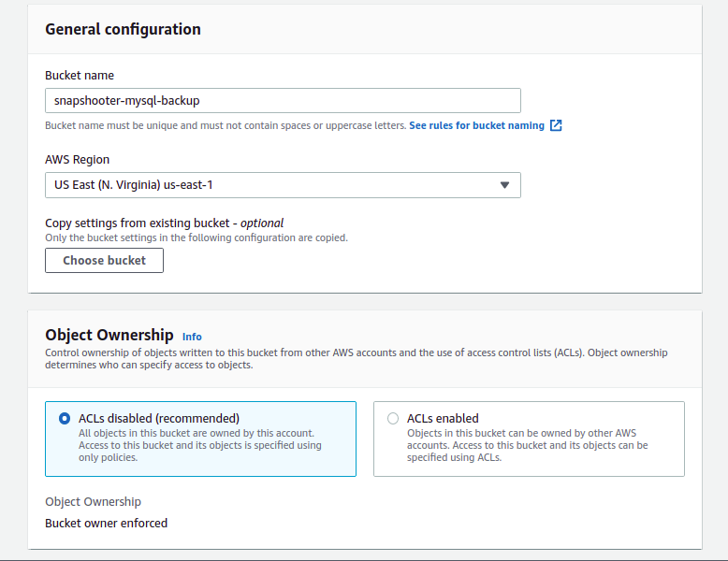This screenshot has height=561, width=728.
Task: Click the 'Bucket name' field label
Action: [x=80, y=75]
